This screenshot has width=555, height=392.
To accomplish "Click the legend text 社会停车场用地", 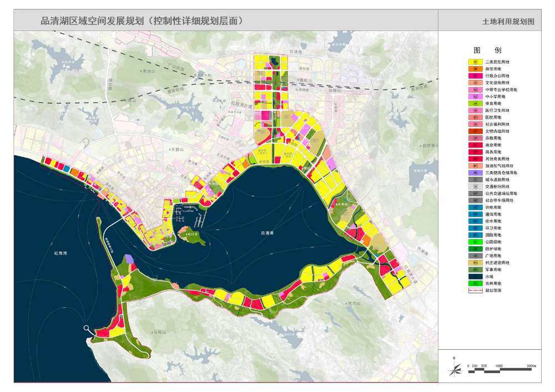I will click(499, 200).
